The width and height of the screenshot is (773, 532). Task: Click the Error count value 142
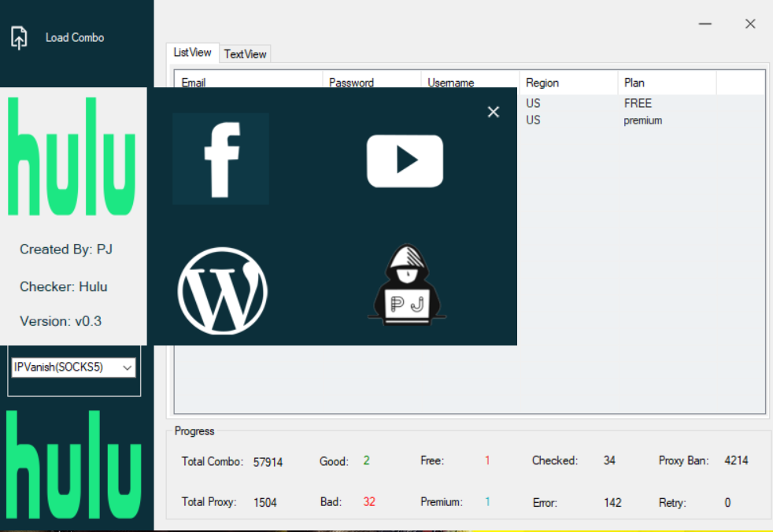(612, 502)
